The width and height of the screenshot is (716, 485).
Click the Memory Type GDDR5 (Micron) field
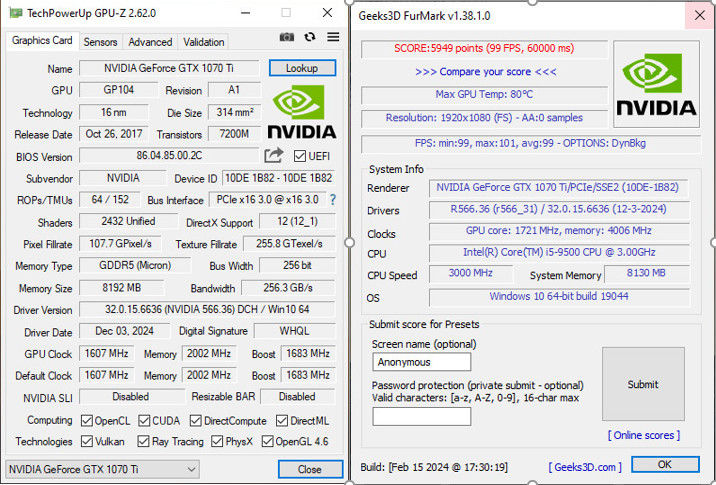[135, 265]
